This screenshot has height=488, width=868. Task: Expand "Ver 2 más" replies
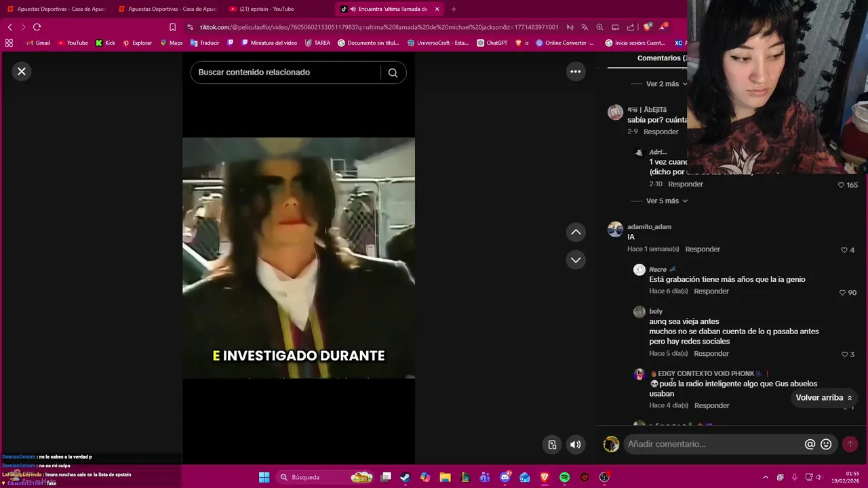click(667, 84)
